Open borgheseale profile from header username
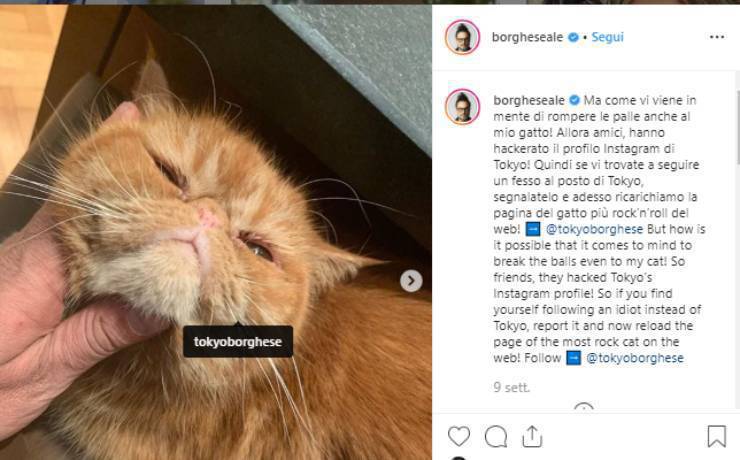 click(528, 37)
